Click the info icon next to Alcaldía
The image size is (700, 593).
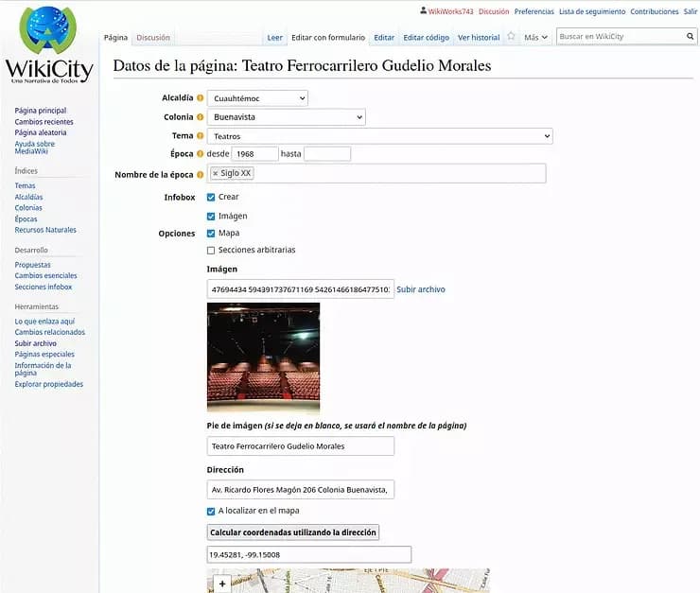click(200, 97)
